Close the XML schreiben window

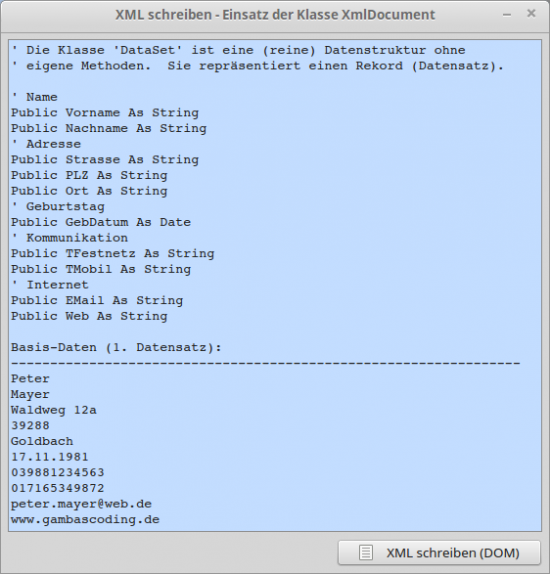tap(531, 14)
